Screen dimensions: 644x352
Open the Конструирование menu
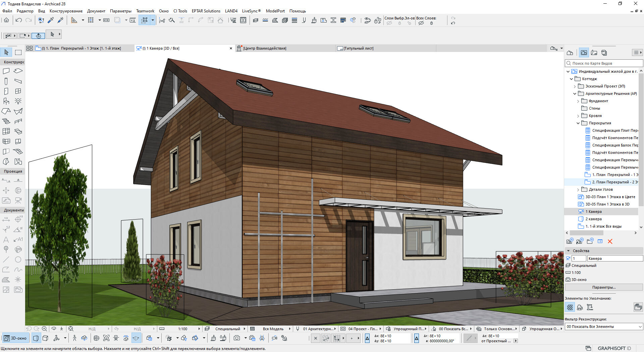(x=66, y=11)
